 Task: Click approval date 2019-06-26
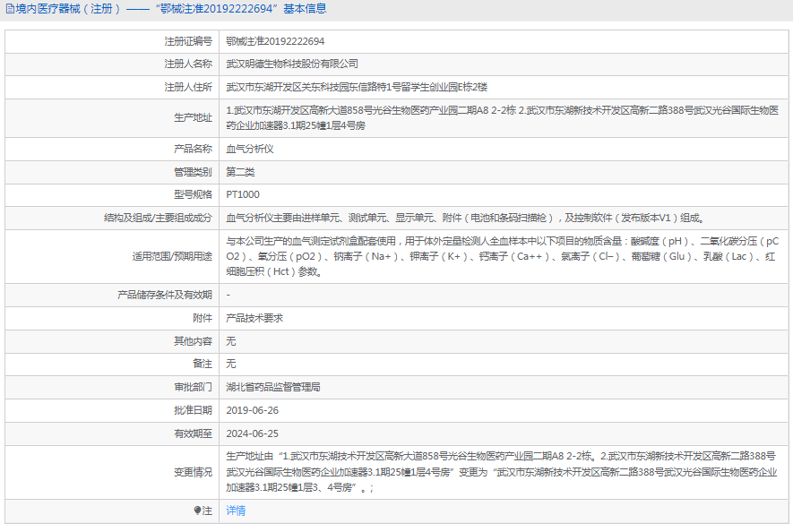253,410
